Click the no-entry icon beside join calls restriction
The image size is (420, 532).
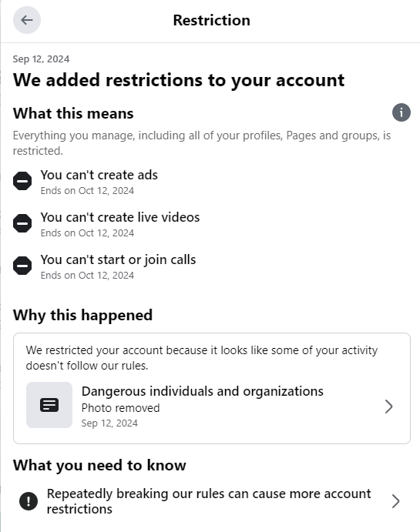(22, 266)
